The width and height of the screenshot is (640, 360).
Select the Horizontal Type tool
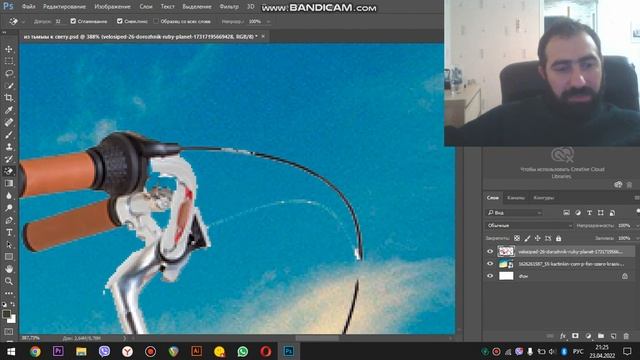pos(9,233)
